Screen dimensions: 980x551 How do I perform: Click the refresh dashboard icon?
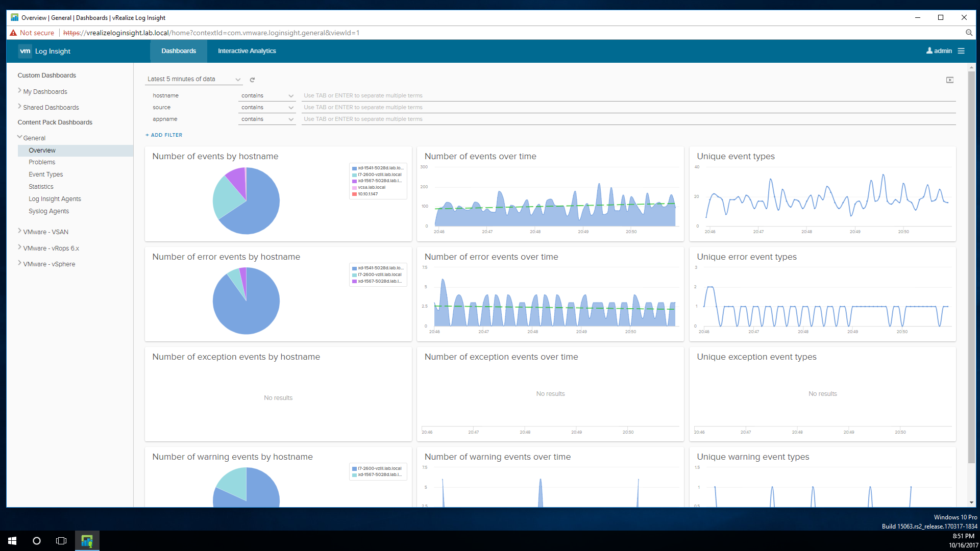(x=252, y=80)
